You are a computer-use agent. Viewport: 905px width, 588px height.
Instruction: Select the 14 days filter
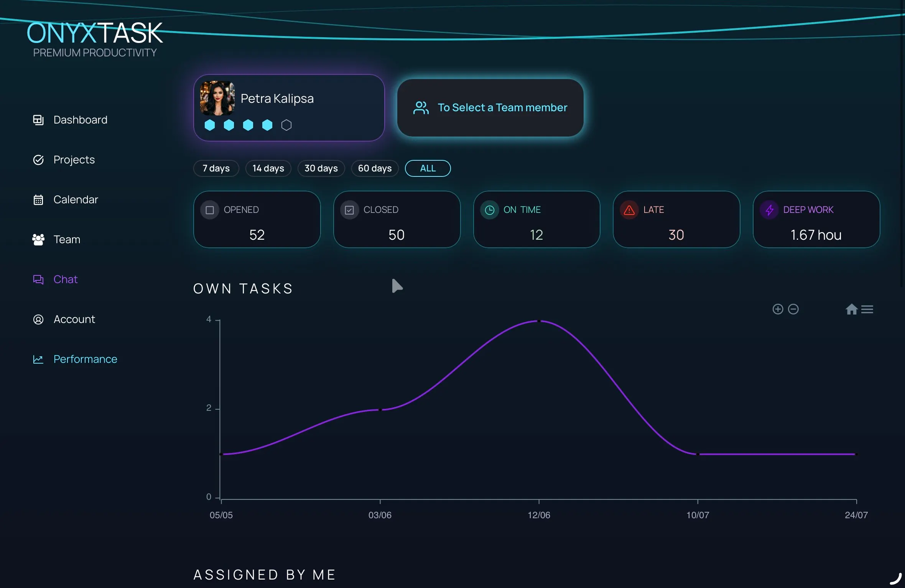(x=268, y=168)
